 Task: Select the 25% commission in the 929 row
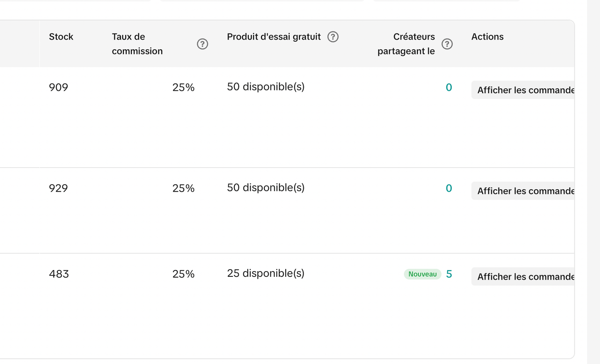tap(183, 188)
